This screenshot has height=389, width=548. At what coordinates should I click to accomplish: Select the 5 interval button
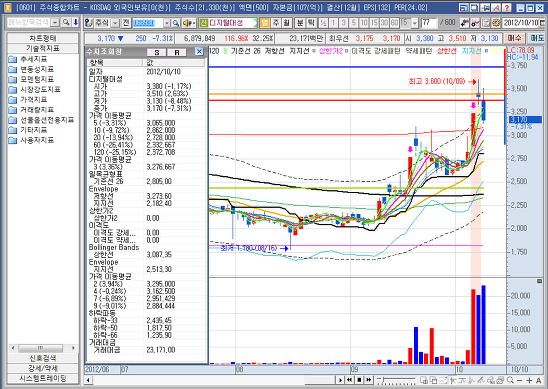(354, 23)
